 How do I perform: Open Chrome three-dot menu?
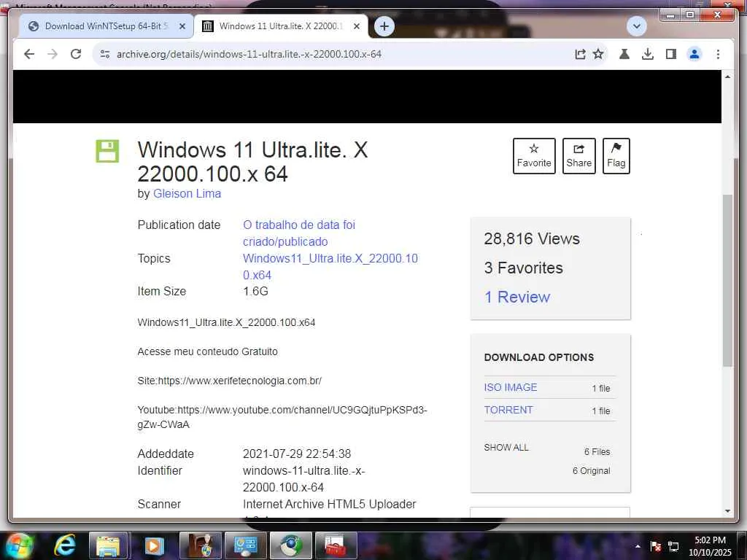pyautogui.click(x=718, y=54)
